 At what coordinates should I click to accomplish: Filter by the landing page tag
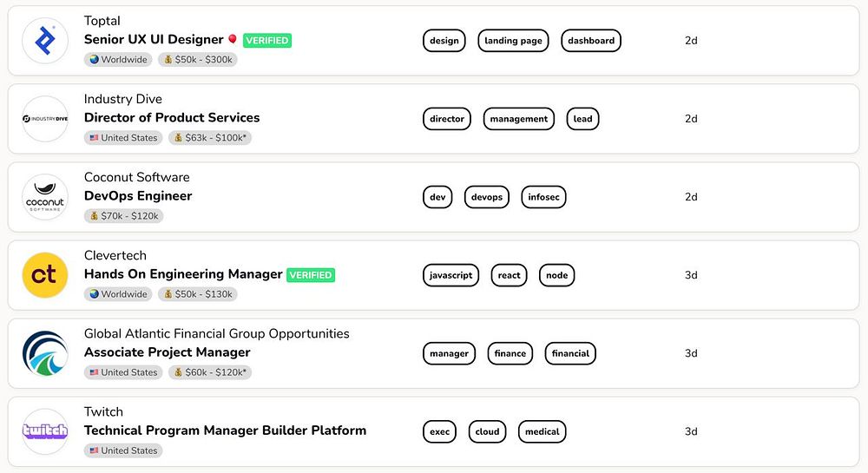(513, 41)
